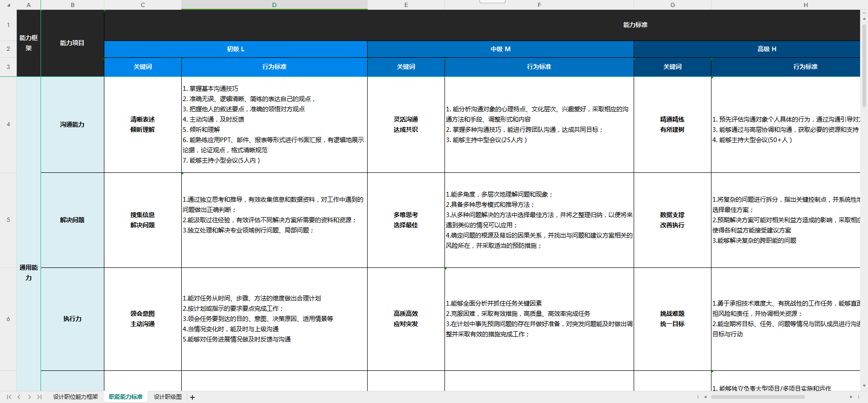The width and height of the screenshot is (868, 403).
Task: Switch to the 设计职级图 sheet tab
Action: [168, 397]
